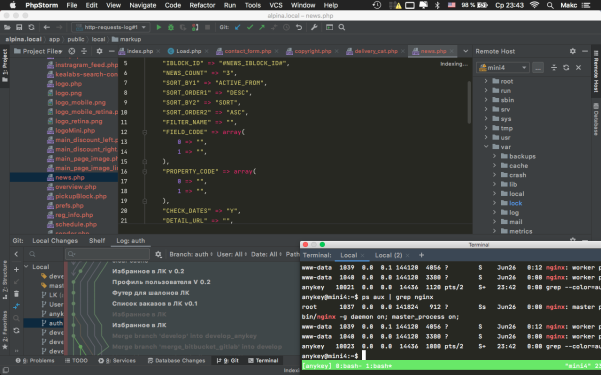Click the Search Everywhere magnifier icon
The image size is (601, 375).
(342, 27)
